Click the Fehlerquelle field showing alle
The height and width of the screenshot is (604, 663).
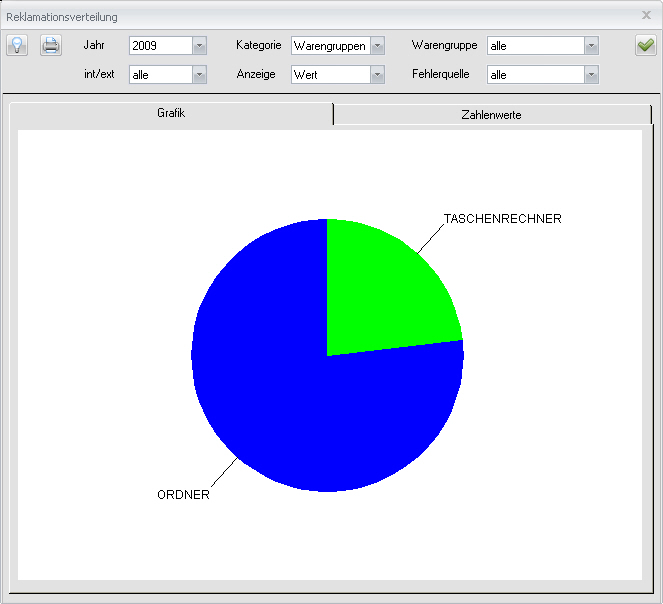click(x=535, y=74)
